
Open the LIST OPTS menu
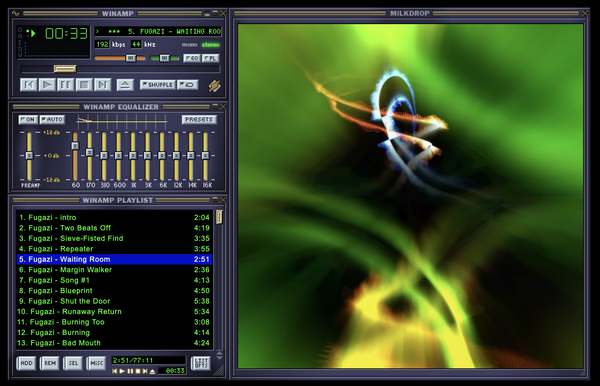tap(201, 363)
